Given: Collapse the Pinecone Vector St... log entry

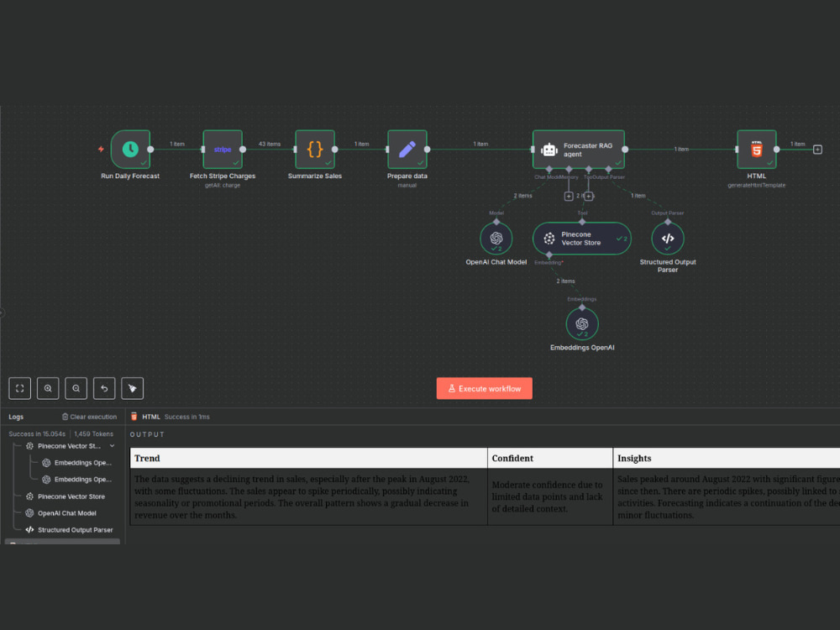Looking at the screenshot, I should 112,446.
